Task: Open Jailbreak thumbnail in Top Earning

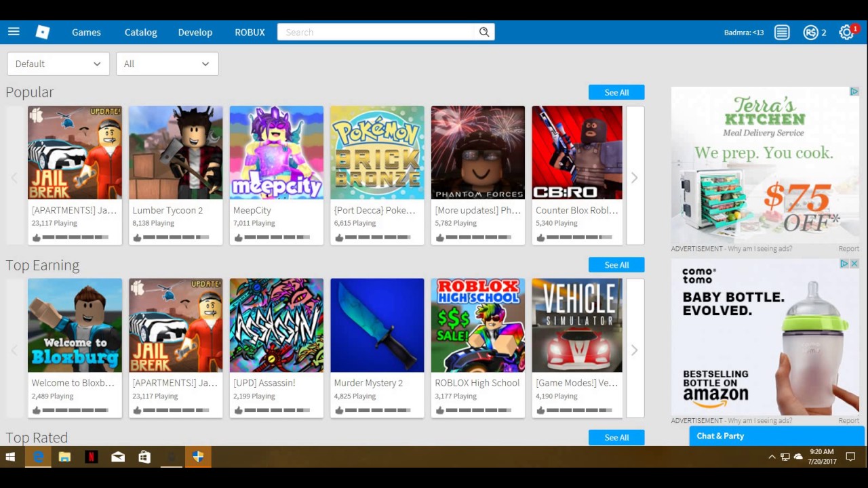Action: click(176, 325)
